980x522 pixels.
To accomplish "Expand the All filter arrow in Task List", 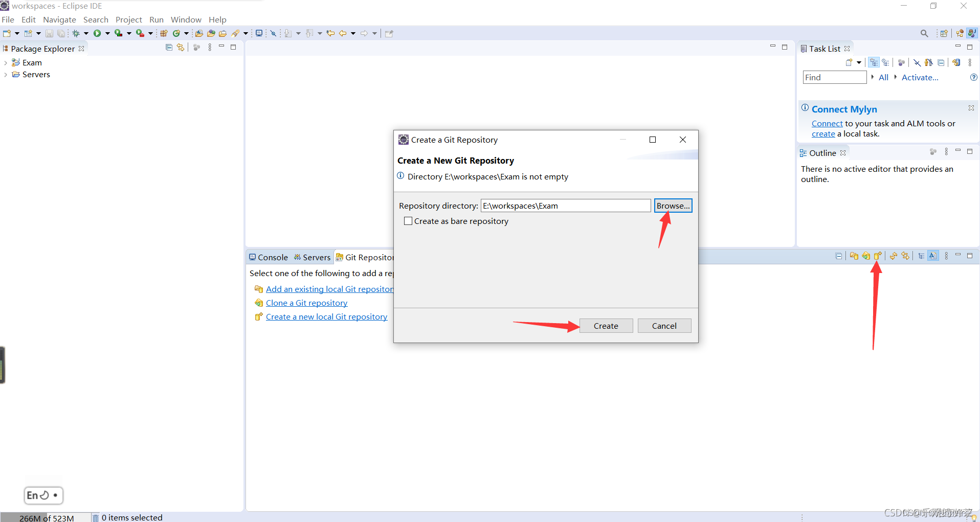I will click(873, 77).
